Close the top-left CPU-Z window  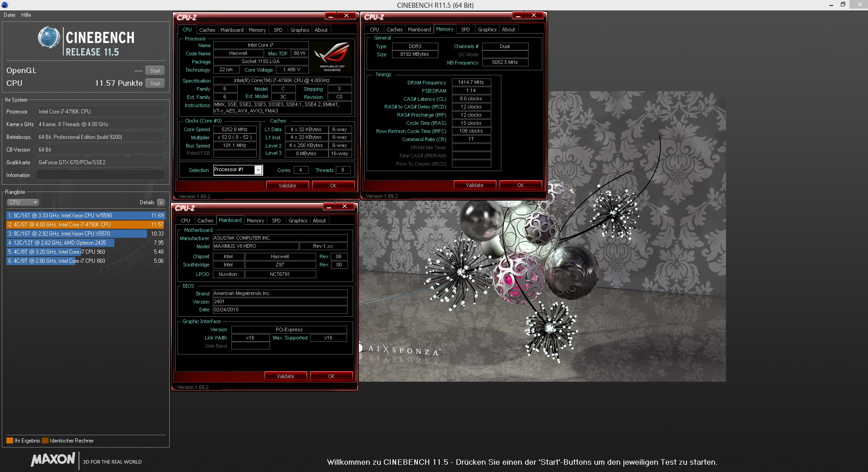tap(347, 16)
